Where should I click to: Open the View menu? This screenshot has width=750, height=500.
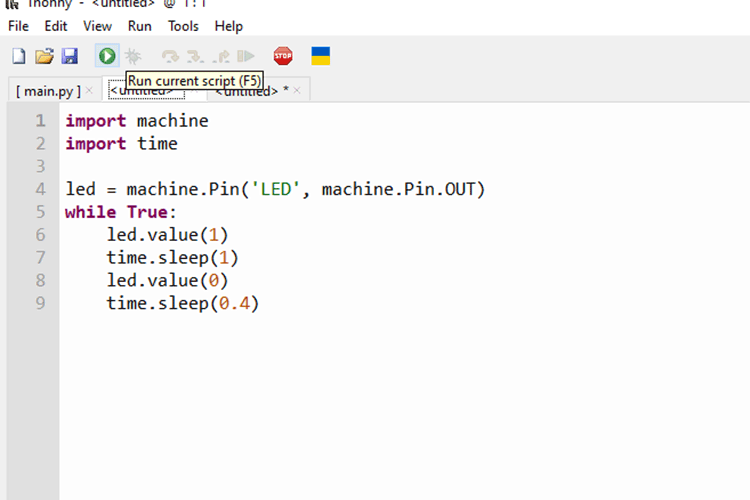tap(97, 26)
